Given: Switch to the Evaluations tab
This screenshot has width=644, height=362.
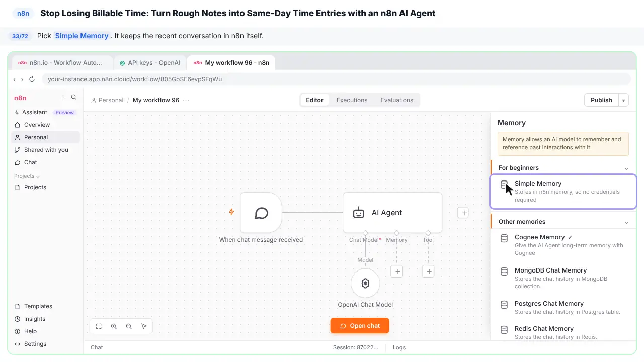Looking at the screenshot, I should click(396, 100).
